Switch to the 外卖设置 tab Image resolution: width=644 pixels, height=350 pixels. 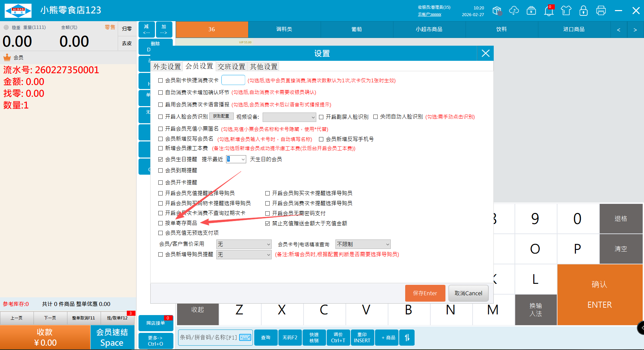click(167, 67)
